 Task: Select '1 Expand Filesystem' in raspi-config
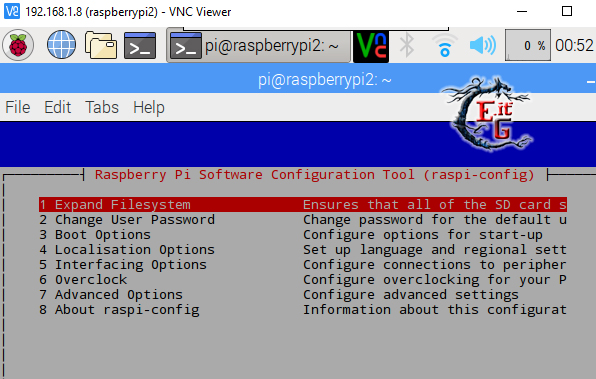coord(303,205)
